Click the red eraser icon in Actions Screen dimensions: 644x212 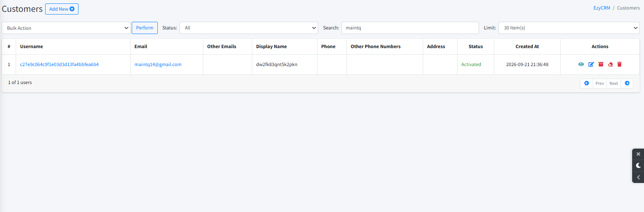point(610,64)
